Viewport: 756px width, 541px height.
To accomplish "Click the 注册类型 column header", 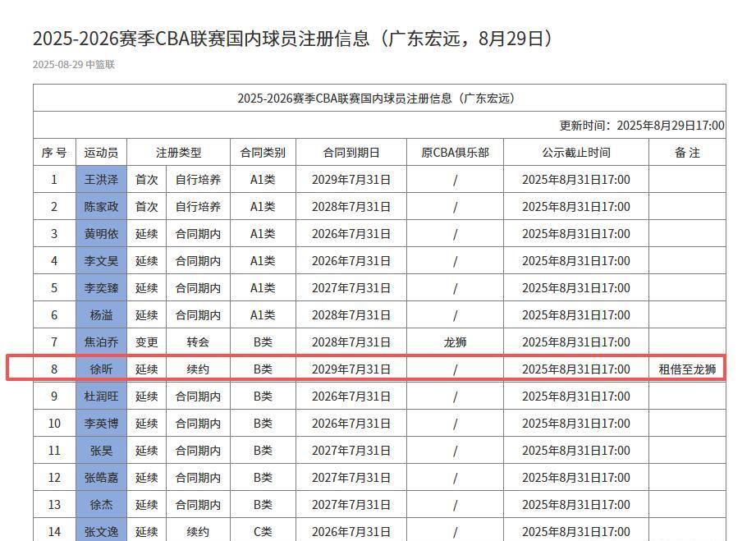I will pyautogui.click(x=178, y=153).
